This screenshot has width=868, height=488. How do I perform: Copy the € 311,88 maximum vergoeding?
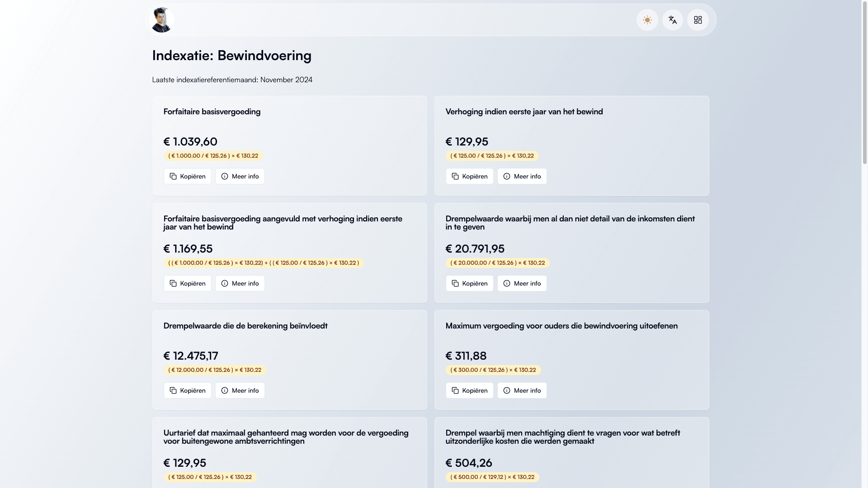pyautogui.click(x=469, y=390)
